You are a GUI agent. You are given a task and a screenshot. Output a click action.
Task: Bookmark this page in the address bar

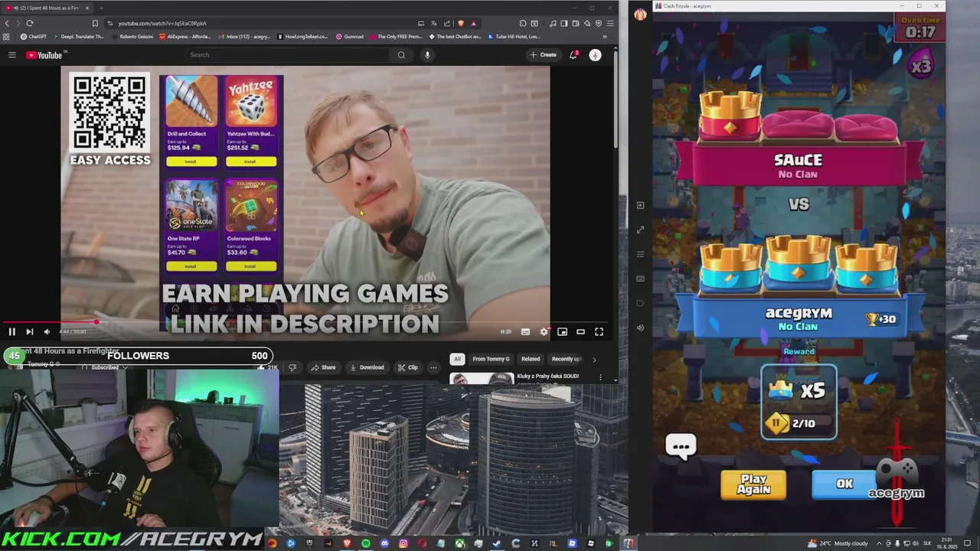point(95,23)
